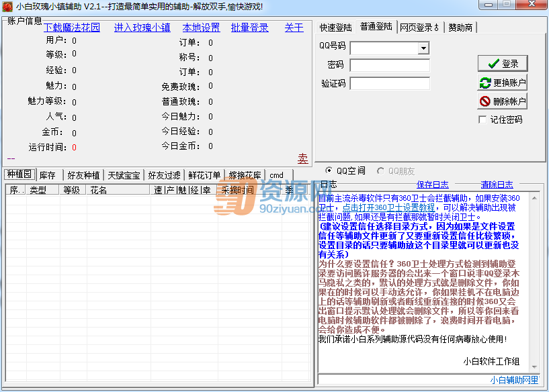Sort by the 等级 column header

click(x=72, y=190)
